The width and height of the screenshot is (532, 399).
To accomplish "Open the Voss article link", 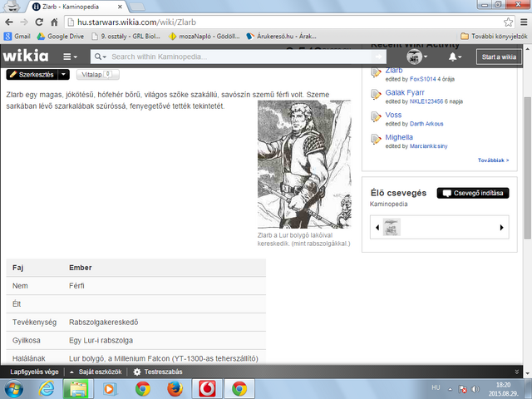I will point(393,115).
